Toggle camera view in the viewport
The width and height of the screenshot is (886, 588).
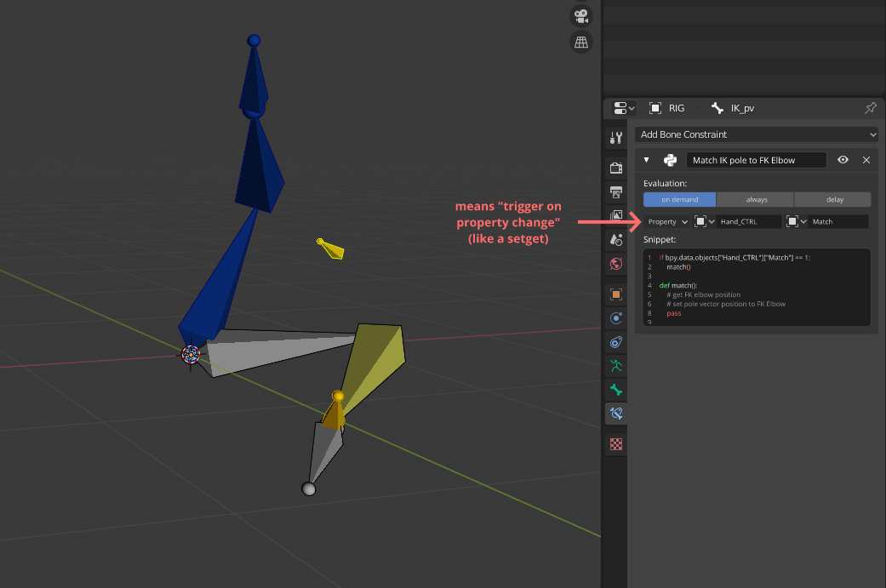tap(580, 16)
